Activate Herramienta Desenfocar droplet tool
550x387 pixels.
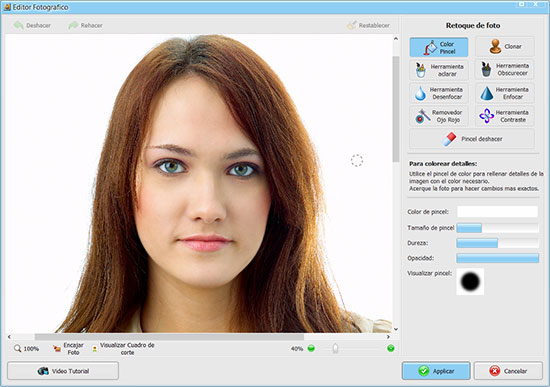click(x=438, y=93)
